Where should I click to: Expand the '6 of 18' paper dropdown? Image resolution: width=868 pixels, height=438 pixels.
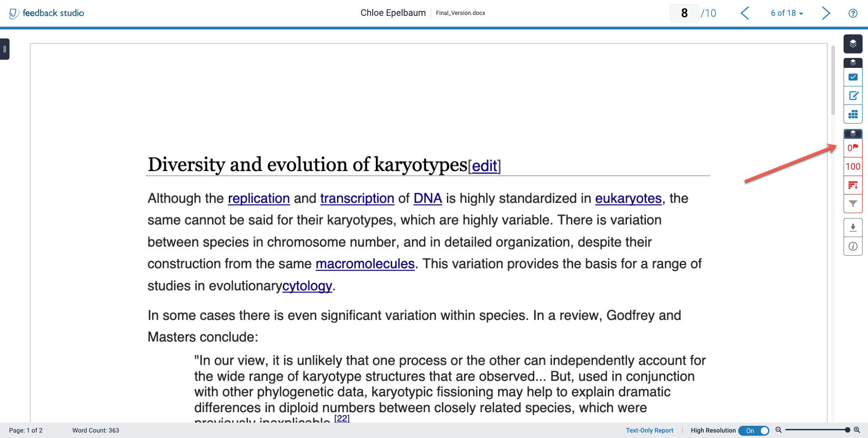[x=787, y=13]
